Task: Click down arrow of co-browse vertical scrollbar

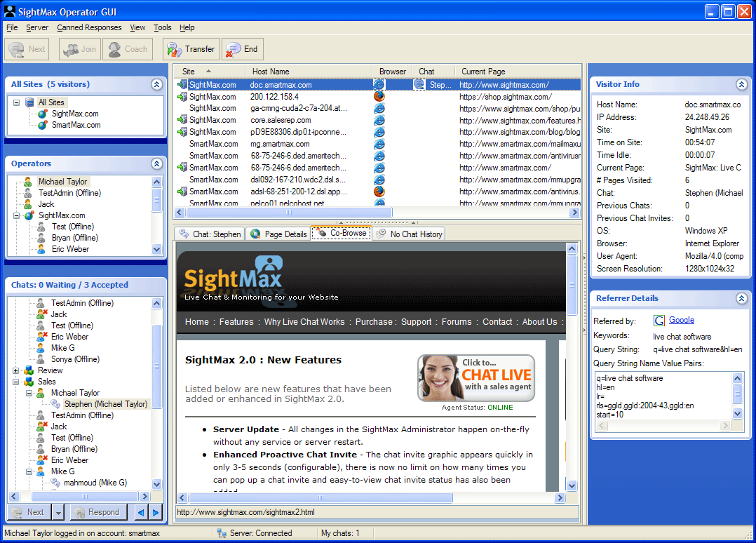Action: click(572, 485)
